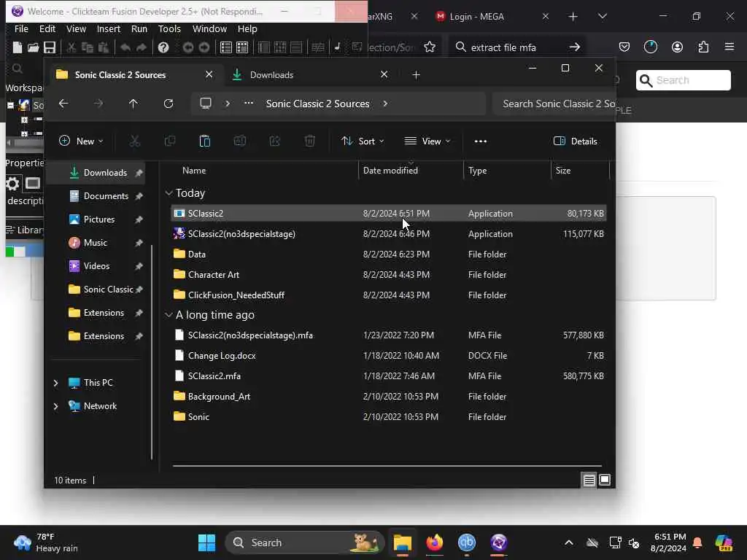Expand breadcrumb chevron after Sonic Classic 2 Sources
Screen dimensions: 747x560
click(385, 104)
